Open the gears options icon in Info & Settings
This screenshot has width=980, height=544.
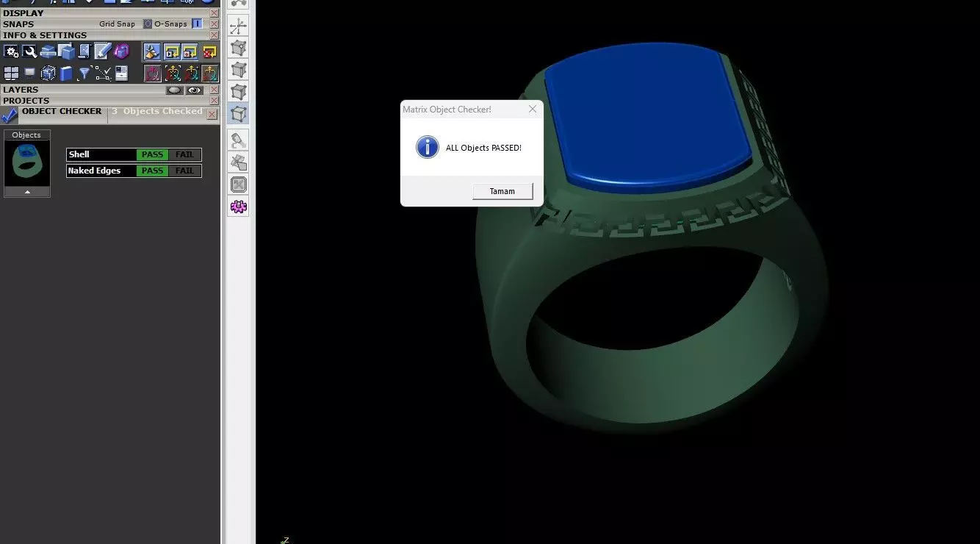tap(11, 51)
